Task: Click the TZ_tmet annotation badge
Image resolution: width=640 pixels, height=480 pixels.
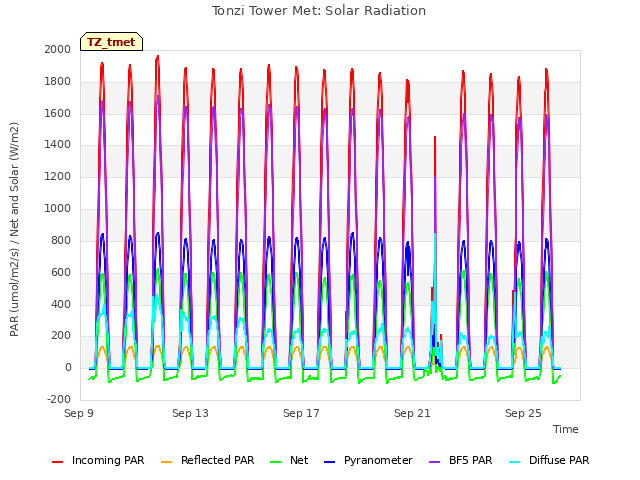Action: 111,42
